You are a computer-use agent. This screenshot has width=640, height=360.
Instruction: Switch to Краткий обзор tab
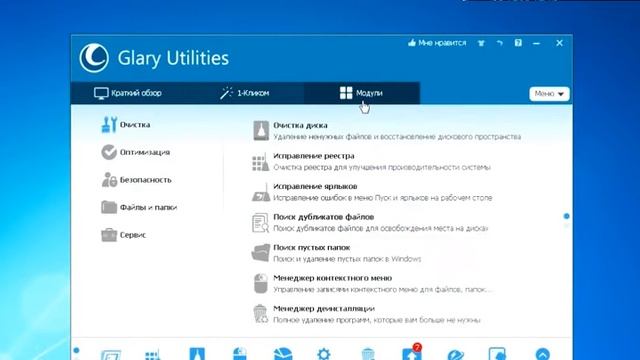point(128,93)
